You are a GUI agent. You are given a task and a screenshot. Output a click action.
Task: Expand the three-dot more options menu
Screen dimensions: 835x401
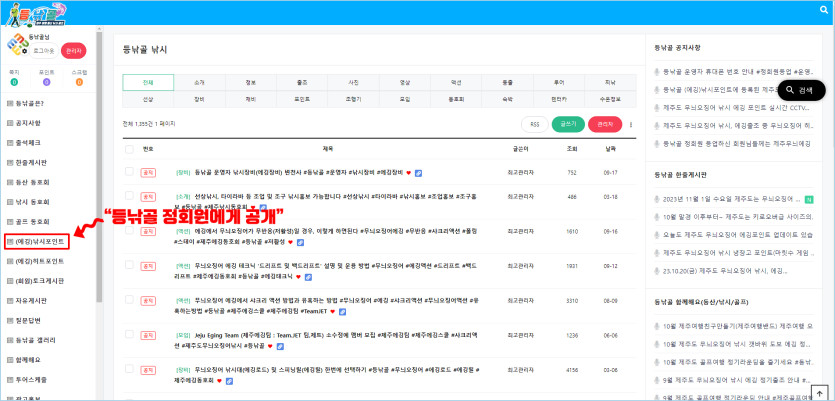pos(631,125)
